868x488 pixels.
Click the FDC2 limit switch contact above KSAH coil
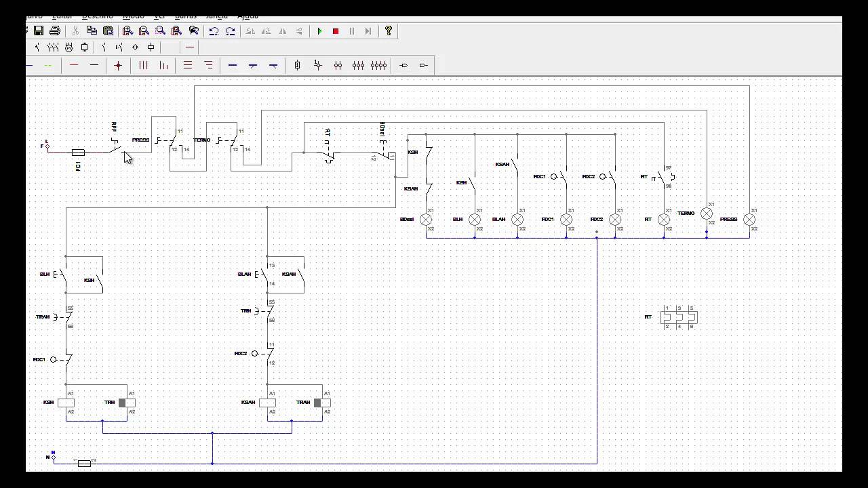pos(264,354)
